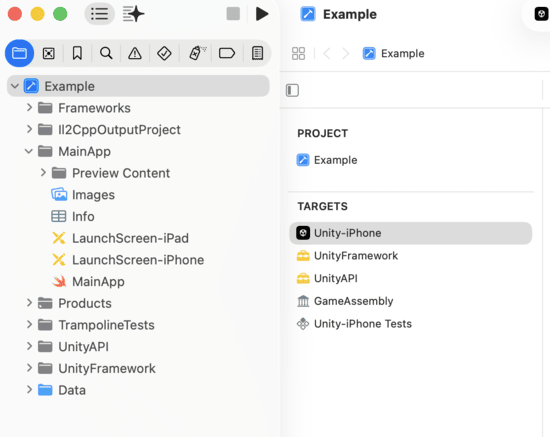Select the UnityFramework target
This screenshot has width=550, height=437.
coord(411,256)
